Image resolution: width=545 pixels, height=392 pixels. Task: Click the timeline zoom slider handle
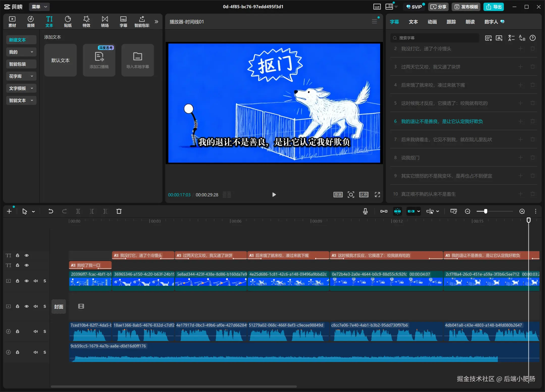(x=485, y=211)
